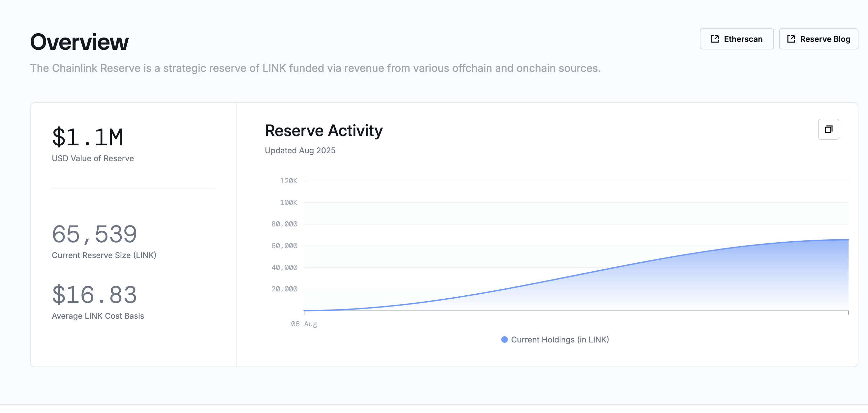
Task: Click the 120K y-axis label
Action: [289, 181]
